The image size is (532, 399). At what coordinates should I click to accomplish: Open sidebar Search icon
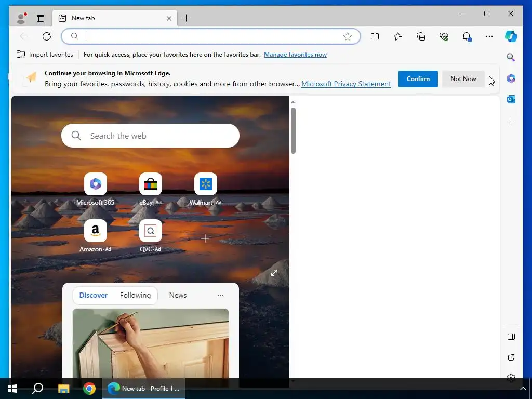[511, 57]
